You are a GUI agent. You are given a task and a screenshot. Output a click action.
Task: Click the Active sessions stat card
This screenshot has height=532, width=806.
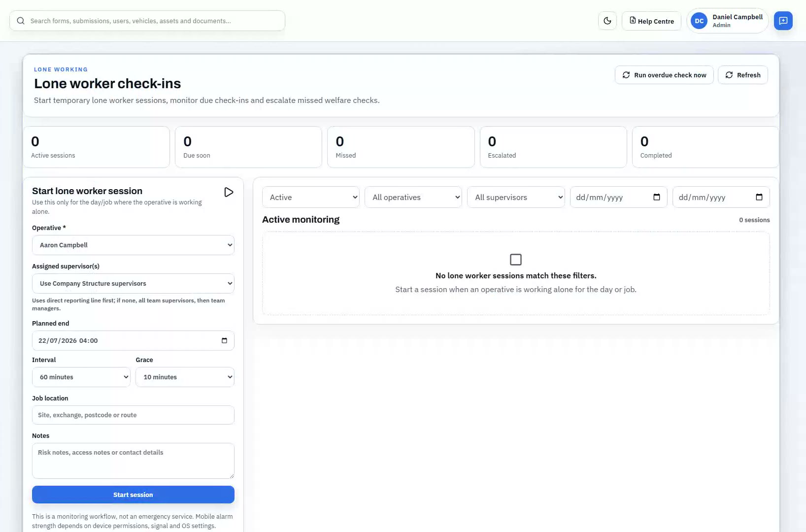(97, 147)
